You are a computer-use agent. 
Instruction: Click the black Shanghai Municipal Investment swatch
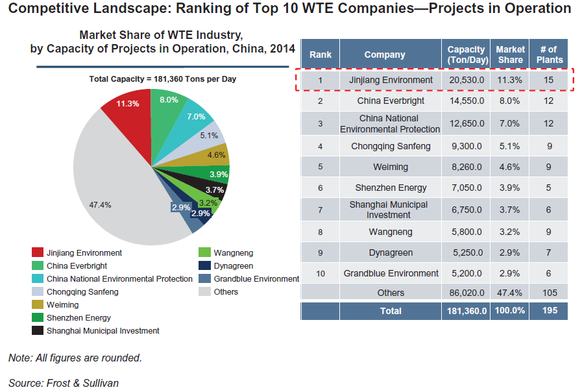38,330
